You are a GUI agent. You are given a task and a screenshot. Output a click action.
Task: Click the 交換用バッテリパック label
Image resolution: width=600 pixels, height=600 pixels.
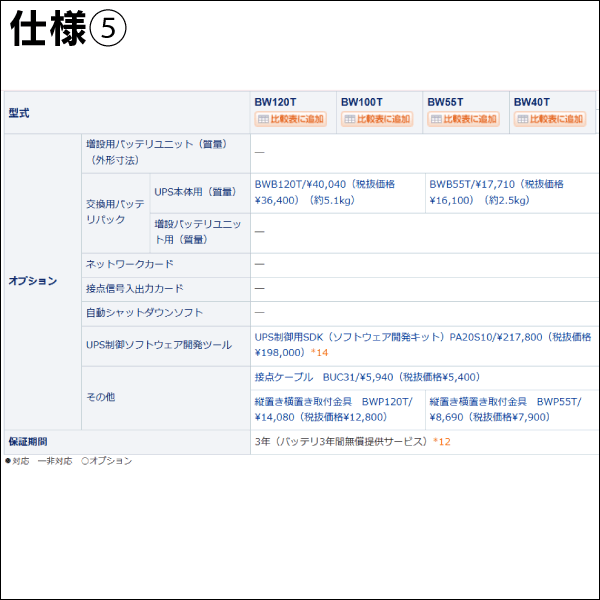[x=116, y=212]
